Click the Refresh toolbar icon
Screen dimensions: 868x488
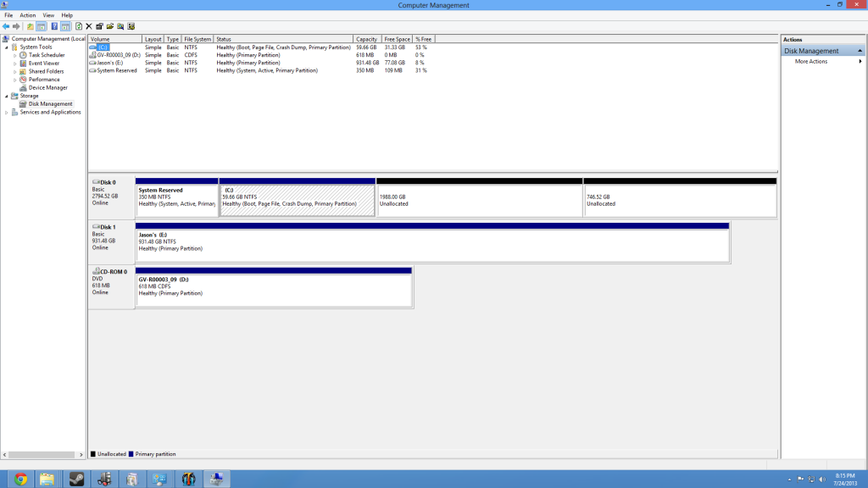(x=79, y=26)
